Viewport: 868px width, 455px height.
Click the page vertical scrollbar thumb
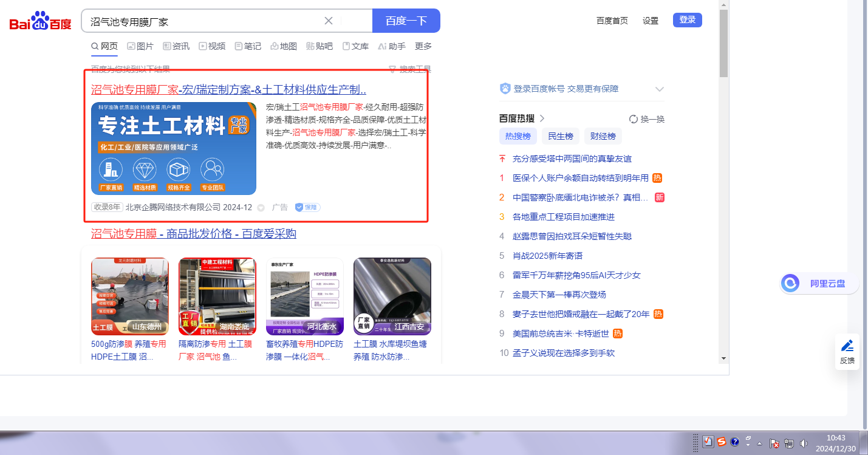point(723,43)
